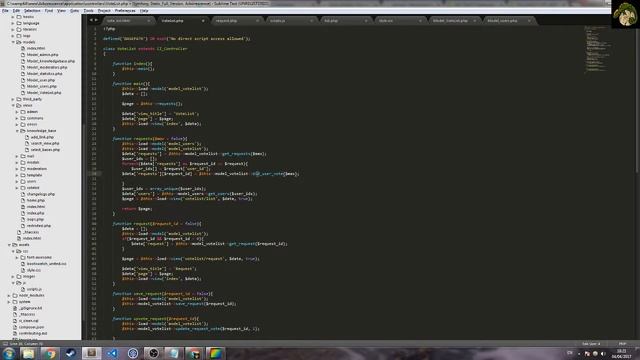Open style.css in the sidebar tree

34,270
